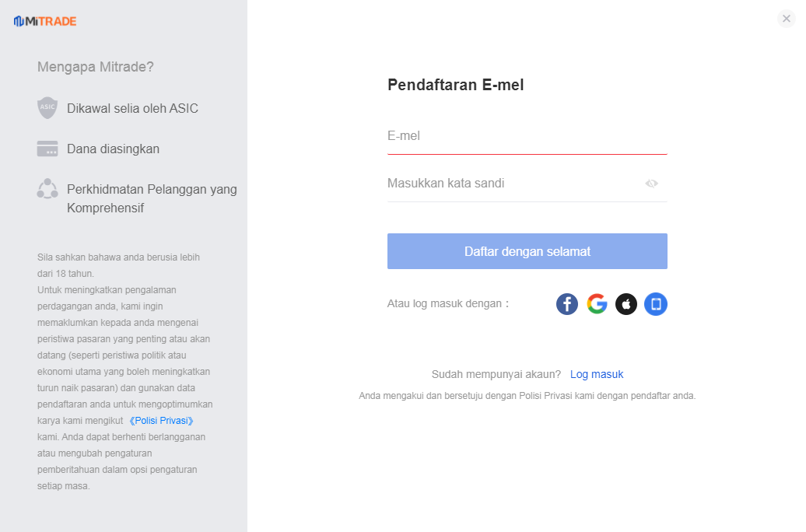Click Perkhidmatan Pelanggan yang Komprehensif text

tap(152, 198)
